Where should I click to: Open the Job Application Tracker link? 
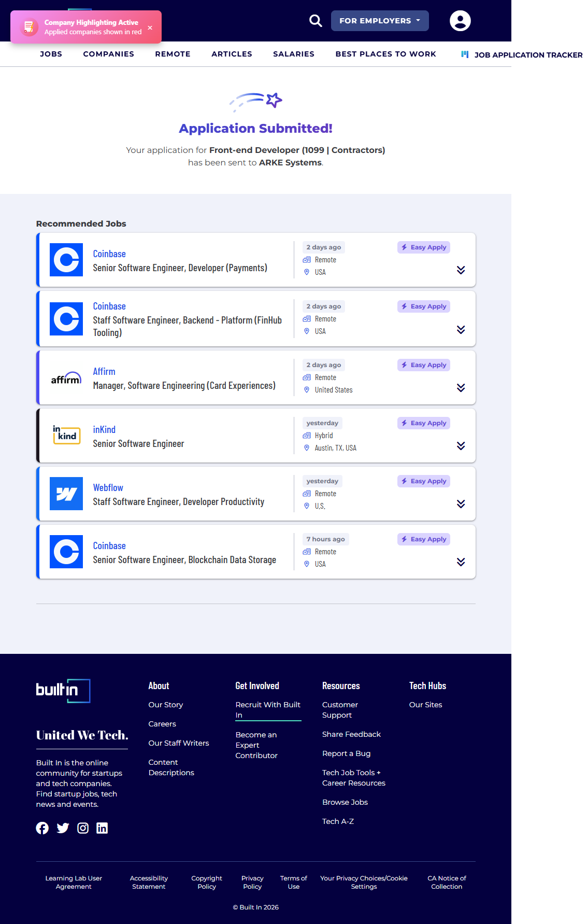[528, 55]
